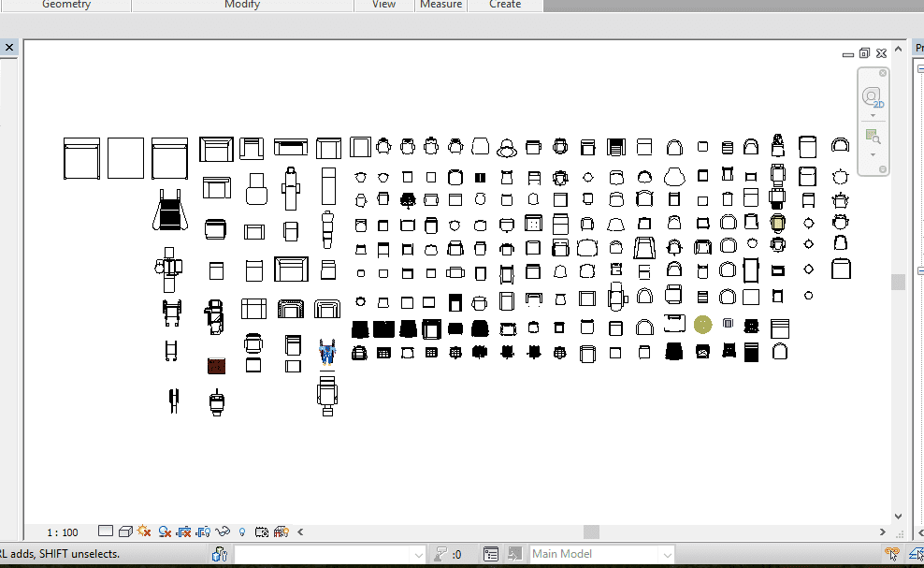Open the active workset dropdown
Image resolution: width=924 pixels, height=568 pixels.
click(418, 554)
